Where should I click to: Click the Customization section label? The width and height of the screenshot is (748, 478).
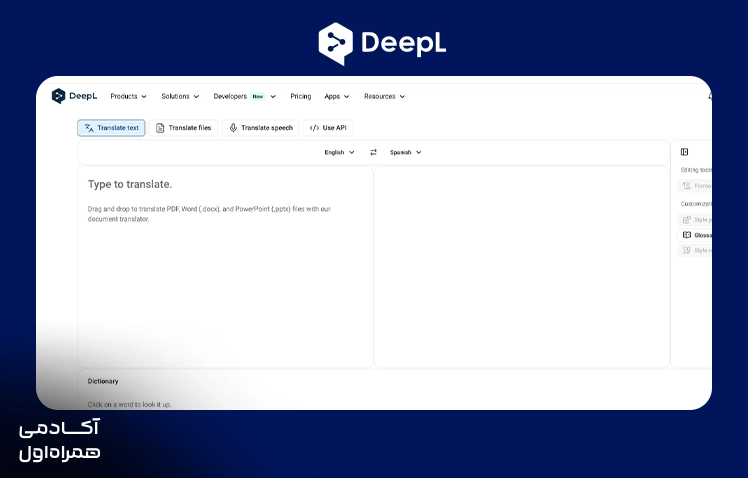[696, 204]
